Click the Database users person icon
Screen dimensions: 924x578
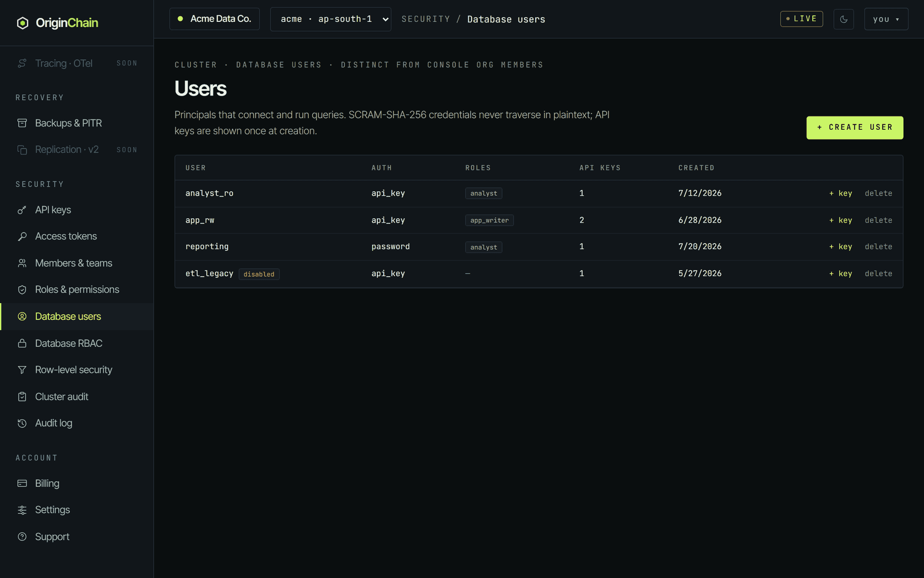(x=22, y=316)
